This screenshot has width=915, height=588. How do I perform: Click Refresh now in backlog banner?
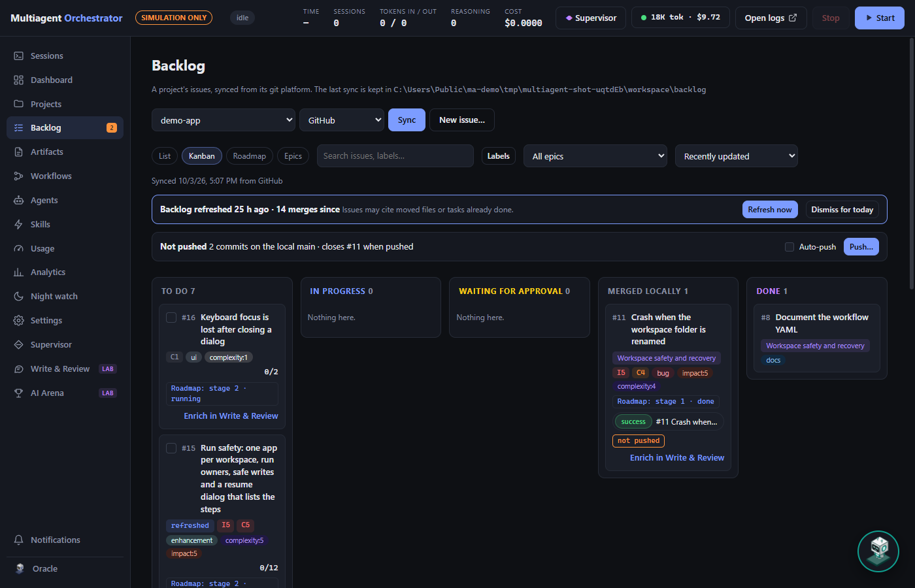point(770,210)
